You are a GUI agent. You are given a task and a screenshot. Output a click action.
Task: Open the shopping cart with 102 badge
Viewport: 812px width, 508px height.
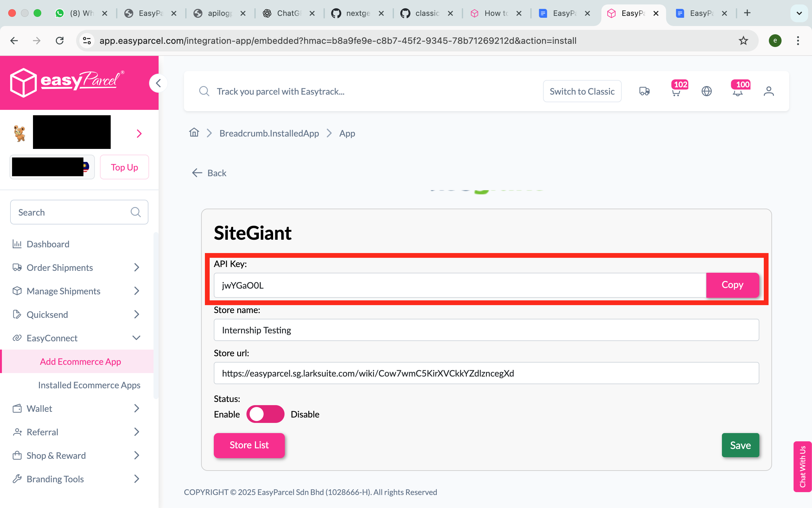pyautogui.click(x=676, y=91)
